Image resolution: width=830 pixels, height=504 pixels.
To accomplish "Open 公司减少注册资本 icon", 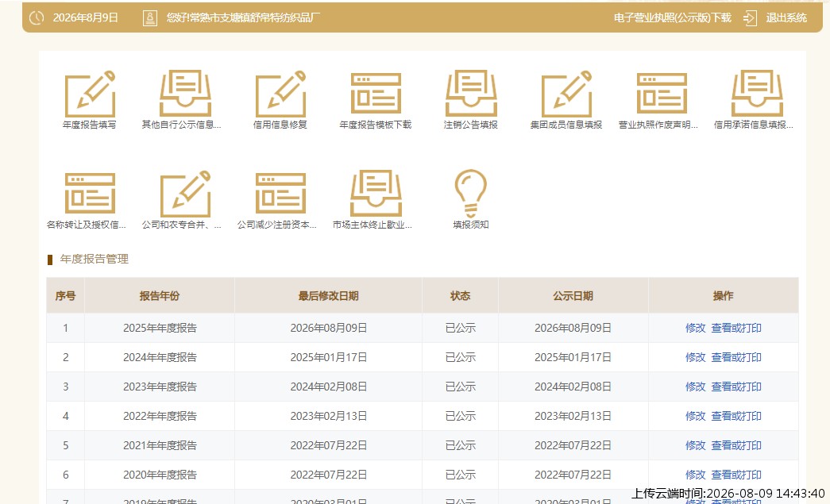I will click(280, 193).
